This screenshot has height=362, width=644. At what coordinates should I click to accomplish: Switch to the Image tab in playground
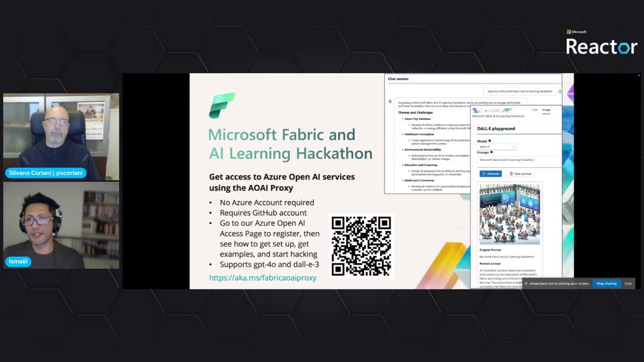pyautogui.click(x=546, y=110)
